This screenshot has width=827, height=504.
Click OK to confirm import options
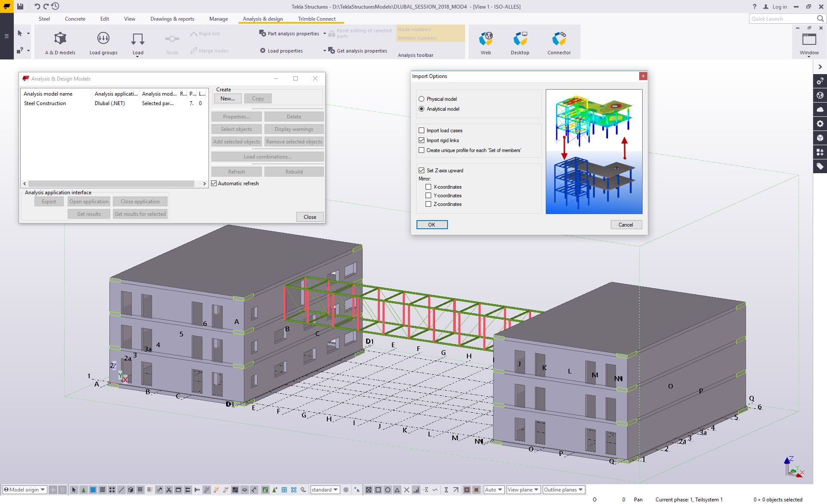point(432,224)
